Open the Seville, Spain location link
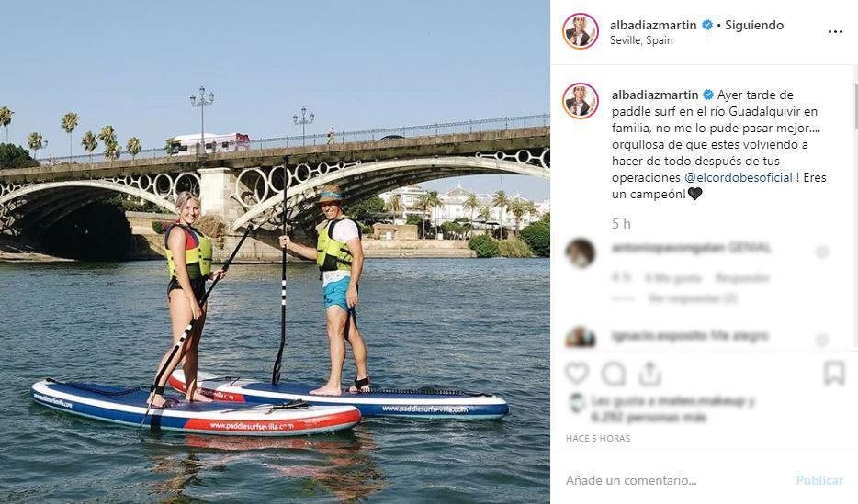This screenshot has width=858, height=504. pyautogui.click(x=641, y=39)
